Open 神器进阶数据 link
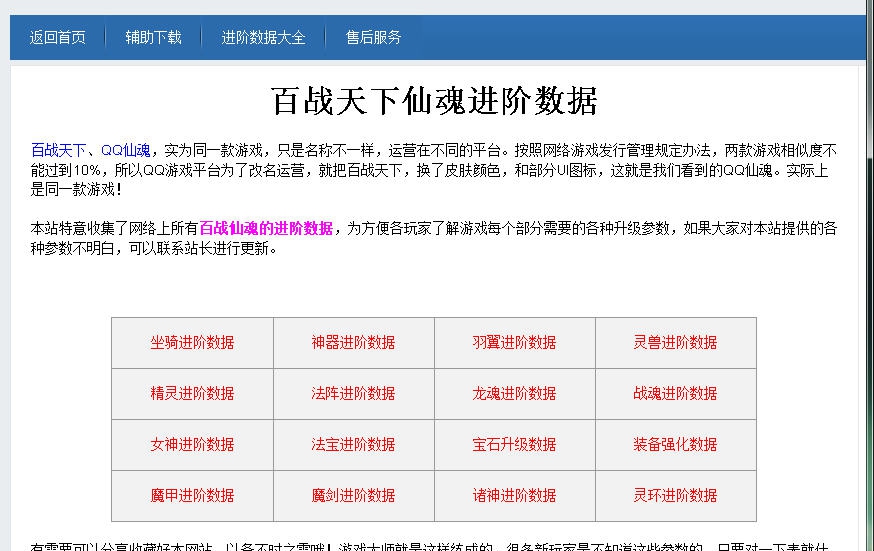Viewport: 874px width, 551px height. click(x=353, y=343)
